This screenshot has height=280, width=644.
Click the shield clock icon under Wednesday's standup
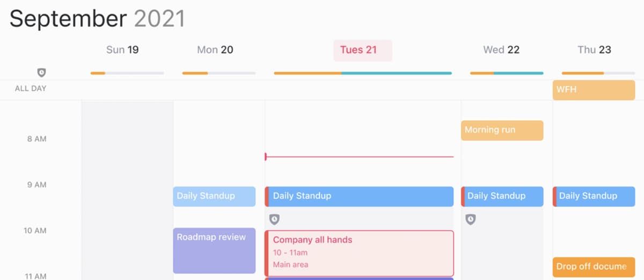coord(471,219)
